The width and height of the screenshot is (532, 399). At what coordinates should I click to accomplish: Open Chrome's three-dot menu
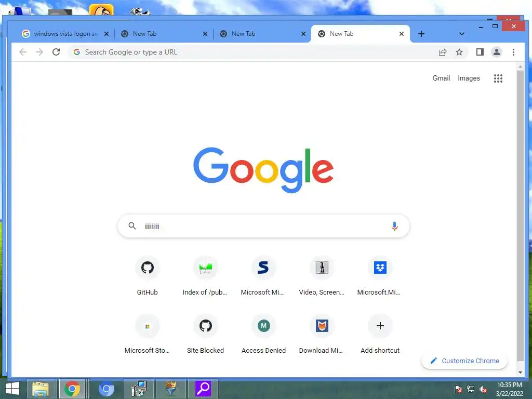click(x=513, y=52)
